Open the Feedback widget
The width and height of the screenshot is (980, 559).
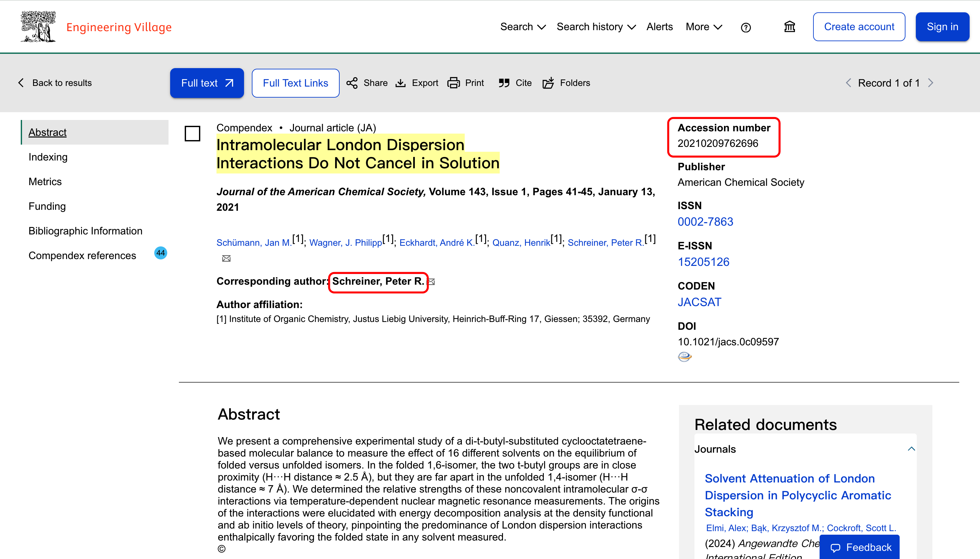(859, 547)
